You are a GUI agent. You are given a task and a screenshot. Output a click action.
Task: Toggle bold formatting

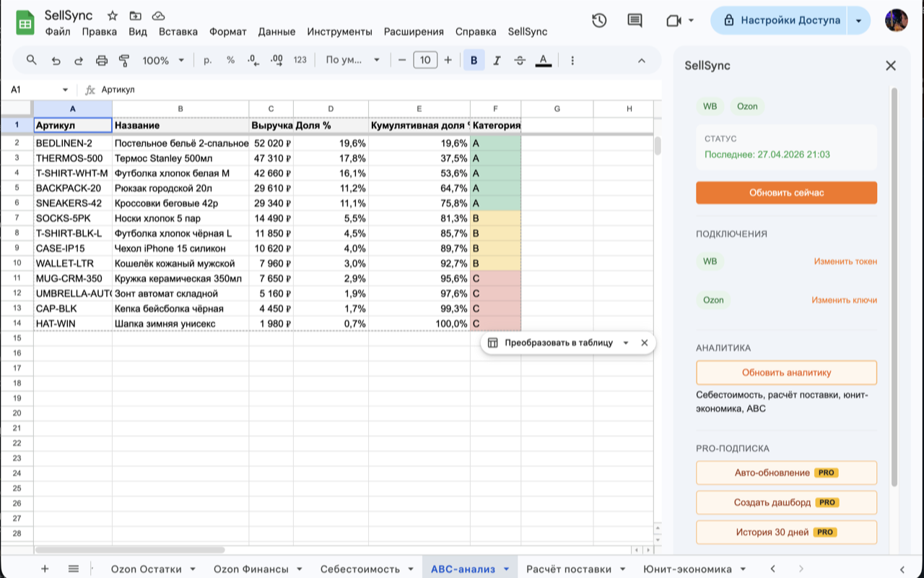click(474, 61)
